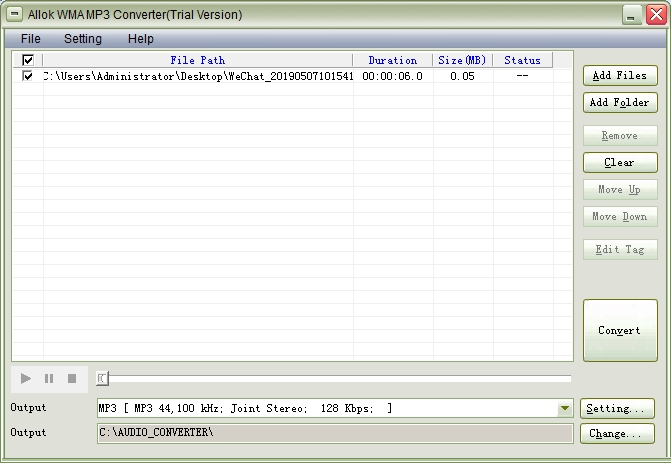671x463 pixels.
Task: Click the Move Up button
Action: (x=620, y=190)
